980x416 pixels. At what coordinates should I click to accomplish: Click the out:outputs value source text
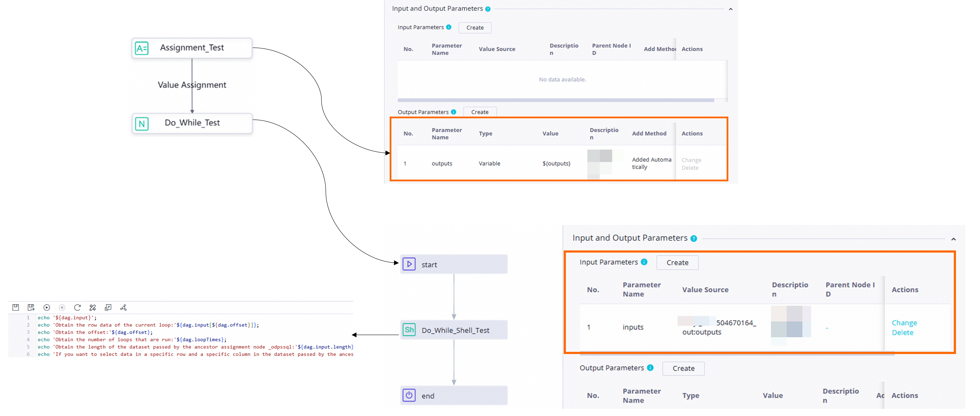pos(702,332)
